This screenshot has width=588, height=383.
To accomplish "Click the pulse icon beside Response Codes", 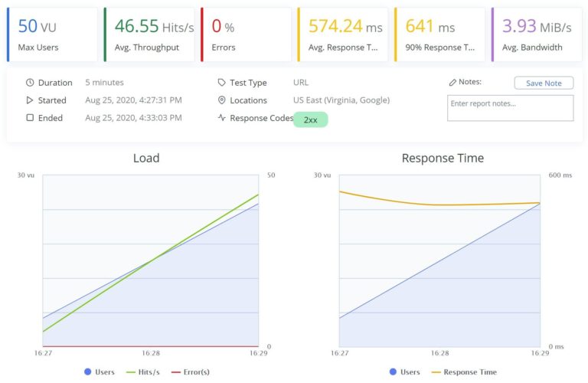I will [x=222, y=118].
